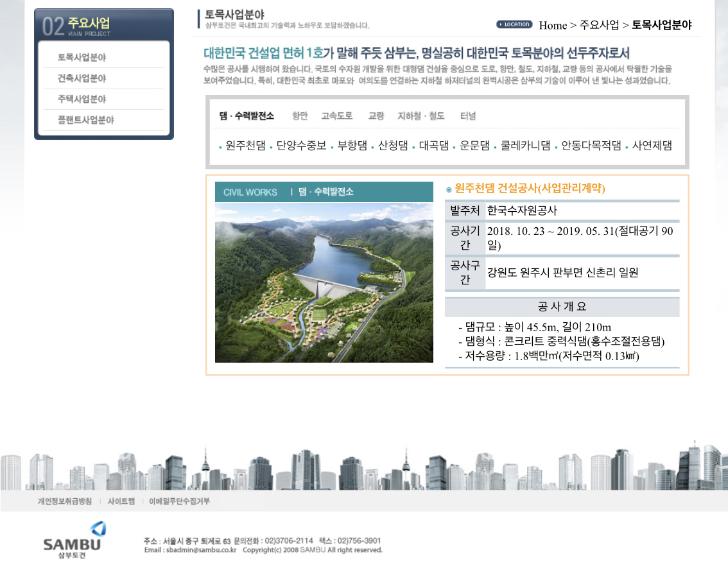The height and width of the screenshot is (570, 728).
Task: Switch to the 터널 tab
Action: pyautogui.click(x=468, y=116)
